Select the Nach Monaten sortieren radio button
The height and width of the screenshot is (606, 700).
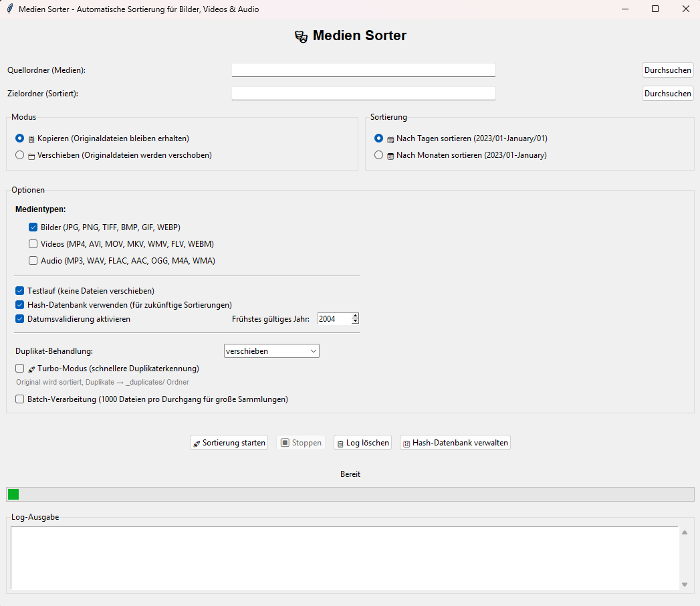(379, 155)
